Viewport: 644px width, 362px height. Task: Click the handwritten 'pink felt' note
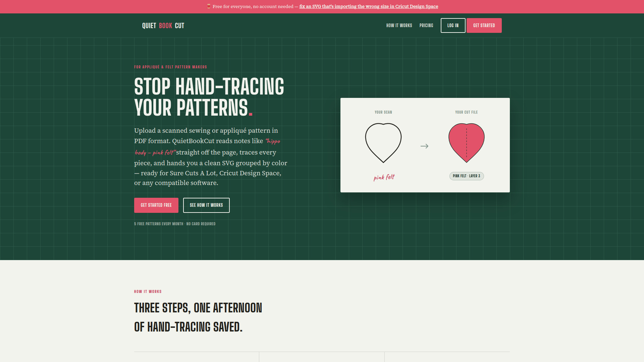pyautogui.click(x=384, y=177)
